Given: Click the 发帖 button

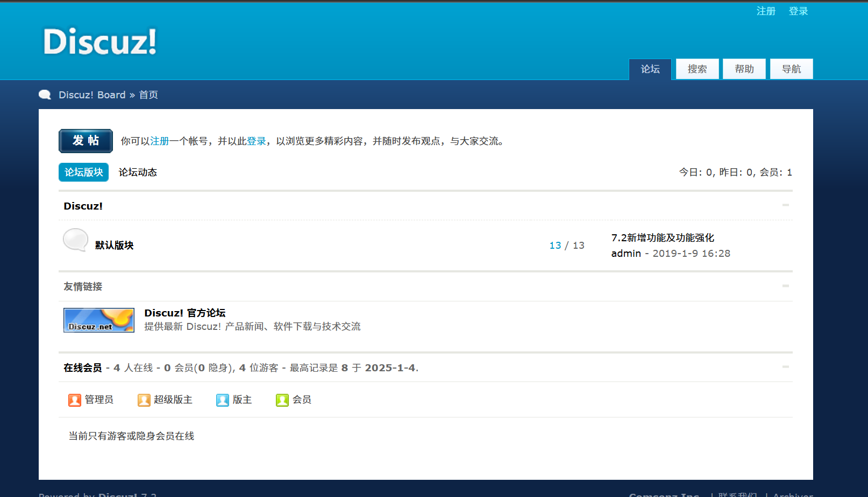Looking at the screenshot, I should pyautogui.click(x=86, y=141).
